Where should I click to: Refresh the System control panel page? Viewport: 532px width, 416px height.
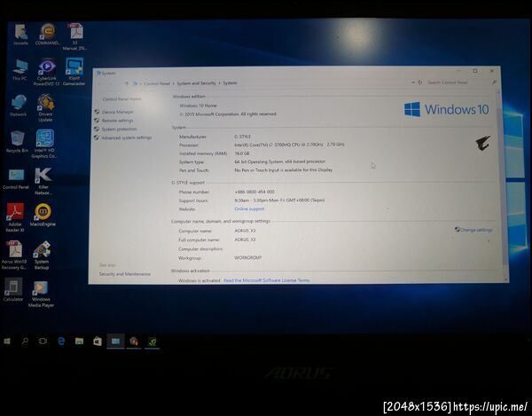(x=420, y=82)
